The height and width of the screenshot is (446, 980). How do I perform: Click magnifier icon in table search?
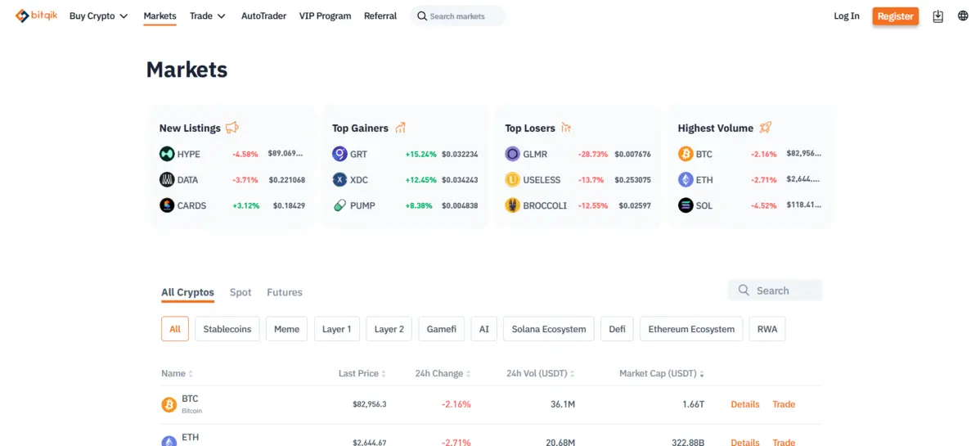(744, 291)
